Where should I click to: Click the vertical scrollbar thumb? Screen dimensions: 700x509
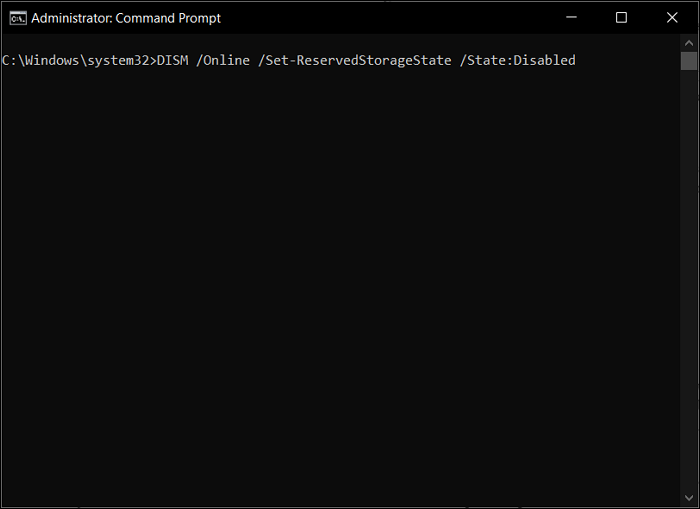[689, 61]
